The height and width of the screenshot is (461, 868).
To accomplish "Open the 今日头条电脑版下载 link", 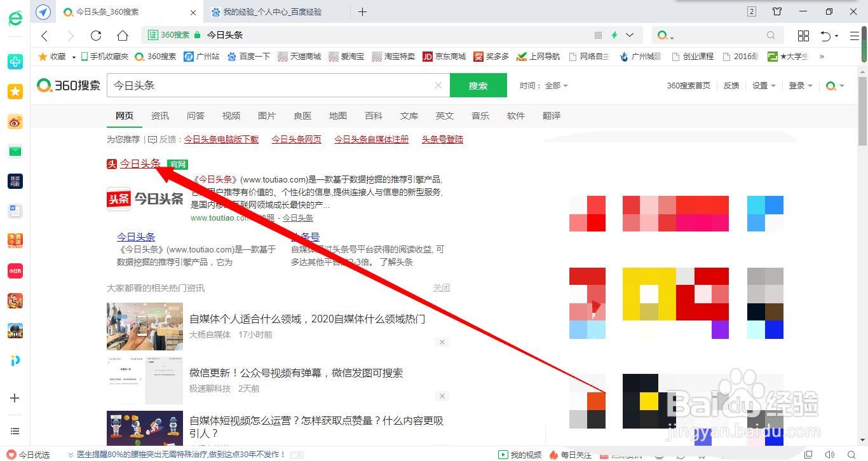I will click(221, 139).
